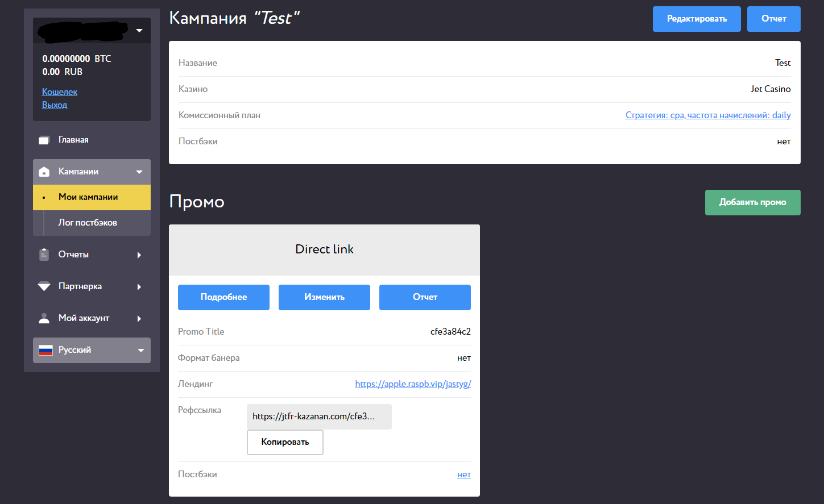
Task: Open the Кампании menu label
Action: click(78, 172)
